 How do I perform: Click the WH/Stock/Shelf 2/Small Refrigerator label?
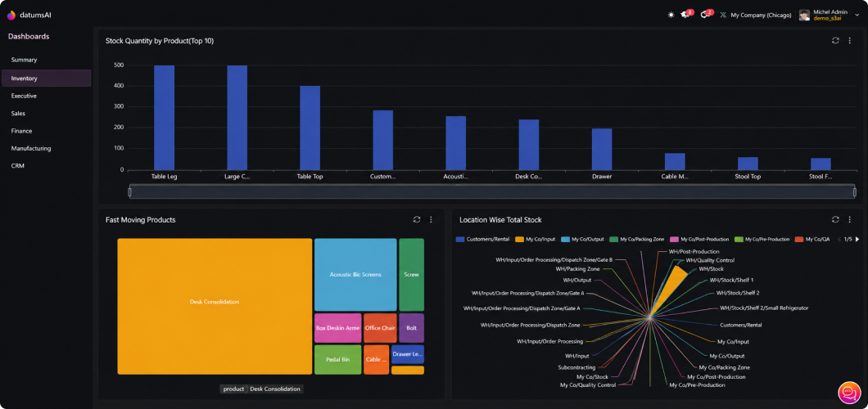[764, 308]
